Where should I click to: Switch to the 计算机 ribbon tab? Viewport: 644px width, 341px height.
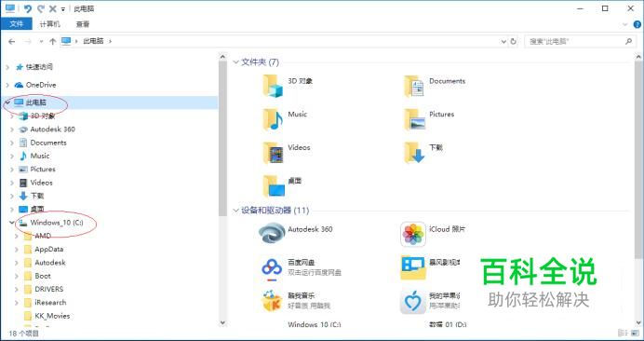49,24
